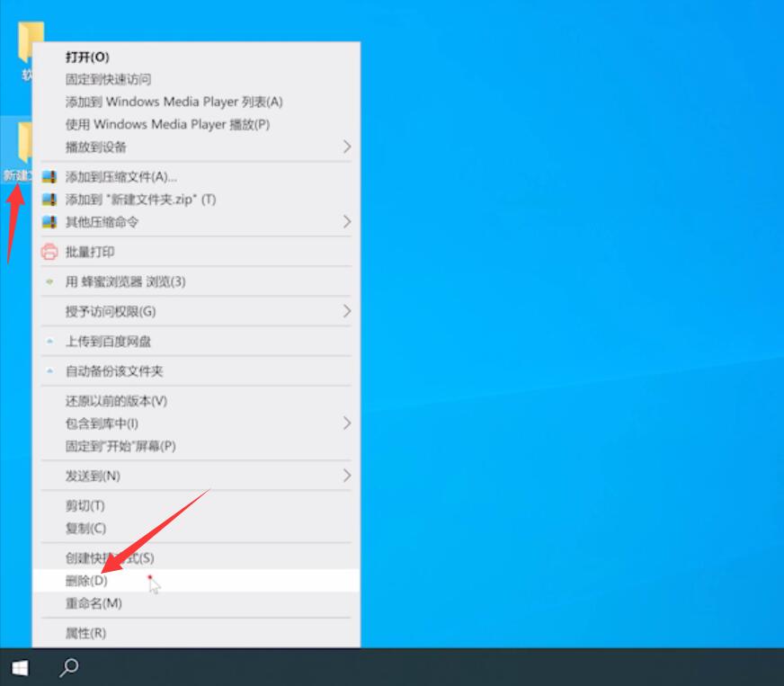
Task: Click the red printer icon for 批量打印
Action: point(49,252)
